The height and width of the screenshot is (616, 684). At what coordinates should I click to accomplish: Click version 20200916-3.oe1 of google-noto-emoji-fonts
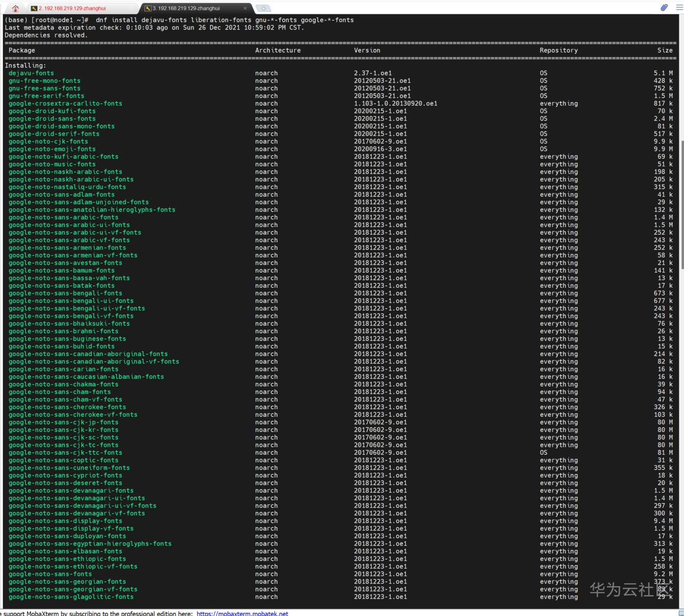coord(380,149)
